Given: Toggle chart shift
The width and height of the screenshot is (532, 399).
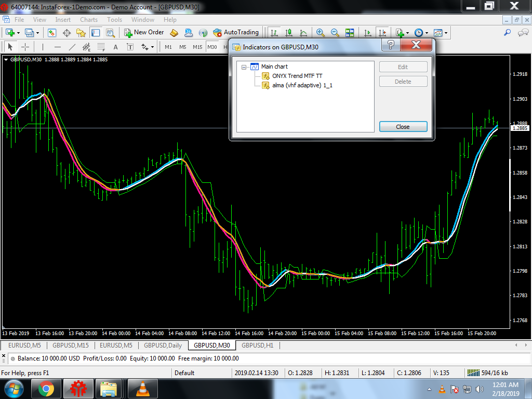Looking at the screenshot, I should [x=382, y=33].
